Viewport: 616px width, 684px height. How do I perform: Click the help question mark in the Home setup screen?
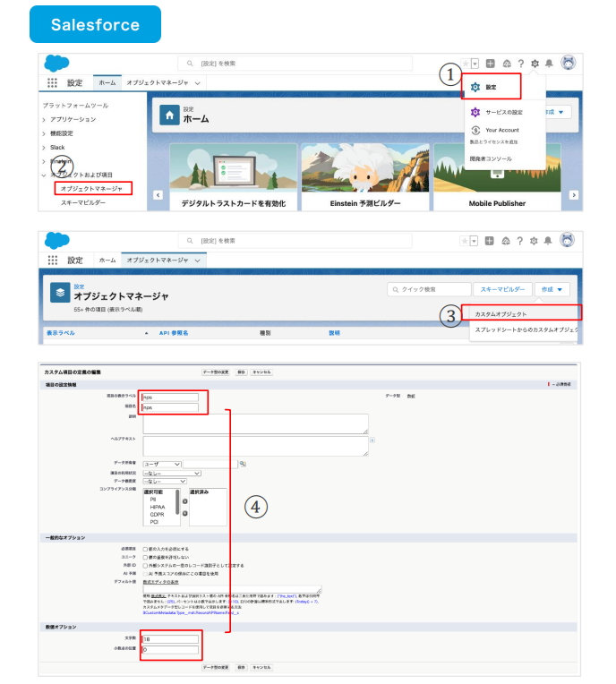[x=521, y=64]
